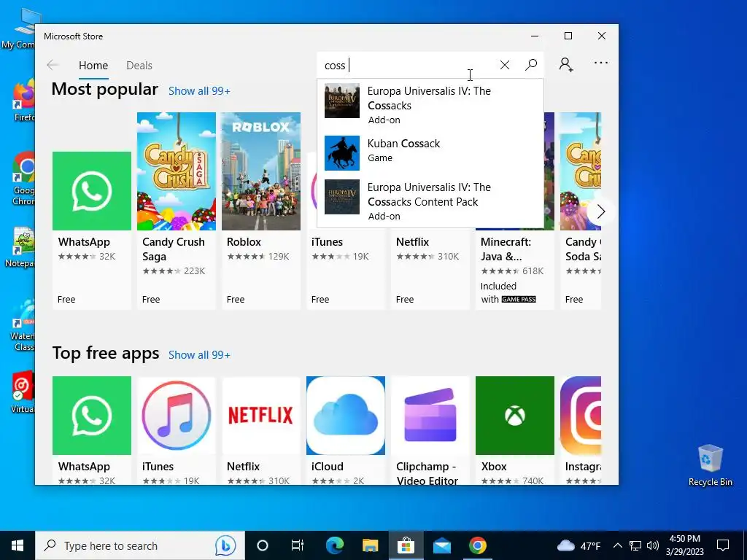Open the notification center icon
747x560 pixels.
pos(723,545)
